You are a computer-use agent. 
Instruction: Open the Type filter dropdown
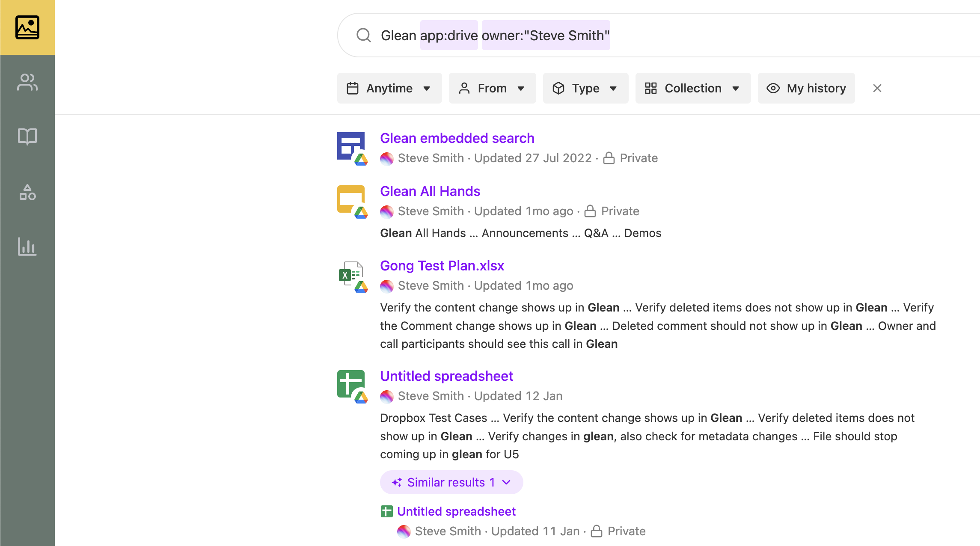pos(585,88)
